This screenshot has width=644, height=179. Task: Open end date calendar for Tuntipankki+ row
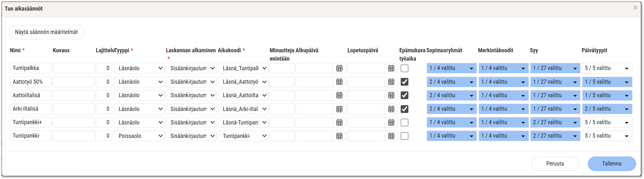[391, 123]
